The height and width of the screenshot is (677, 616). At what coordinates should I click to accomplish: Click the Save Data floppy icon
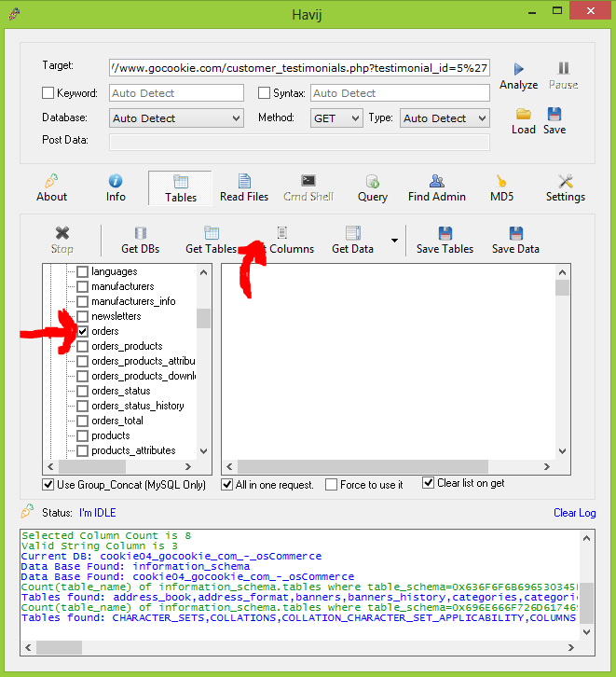coord(516,233)
